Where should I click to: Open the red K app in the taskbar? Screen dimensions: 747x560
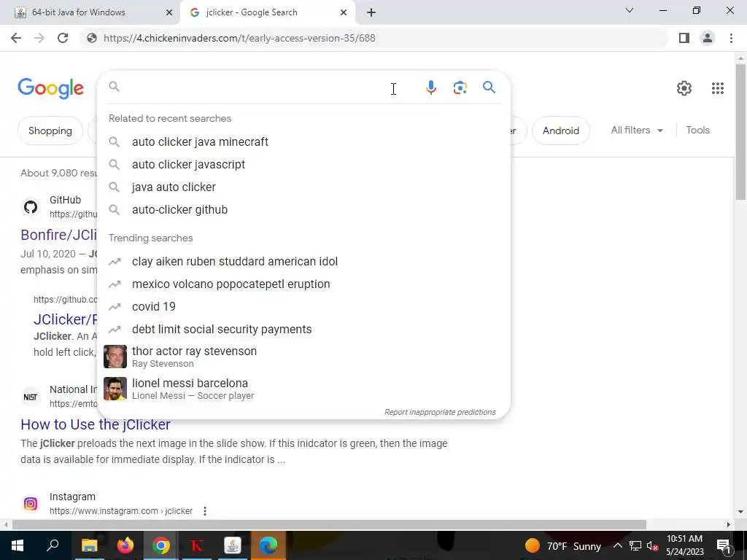197,545
